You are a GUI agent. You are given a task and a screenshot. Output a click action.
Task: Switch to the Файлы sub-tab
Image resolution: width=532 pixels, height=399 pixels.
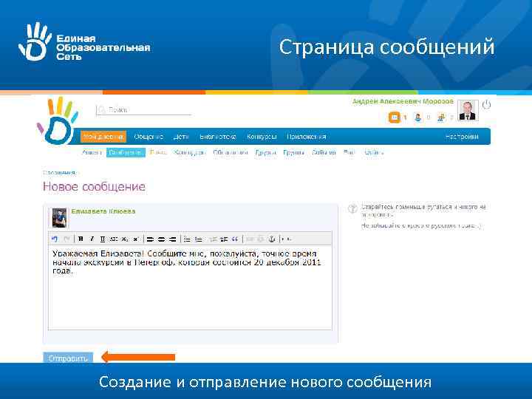[x=349, y=153]
